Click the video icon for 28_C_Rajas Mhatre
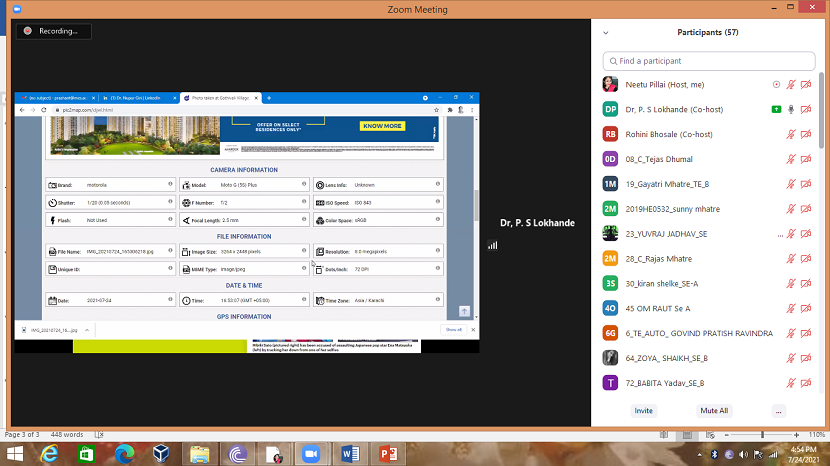The height and width of the screenshot is (466, 830). 806,259
